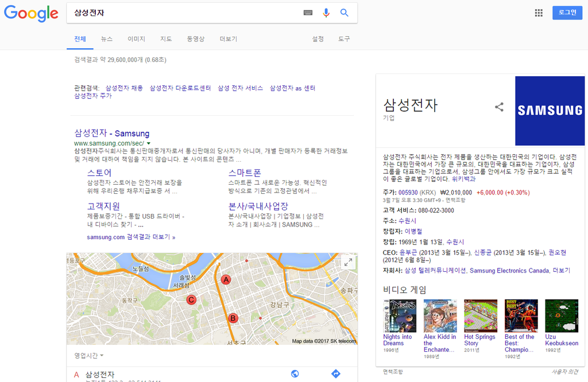Open related search 삼성전자 as 센터

tap(292, 88)
